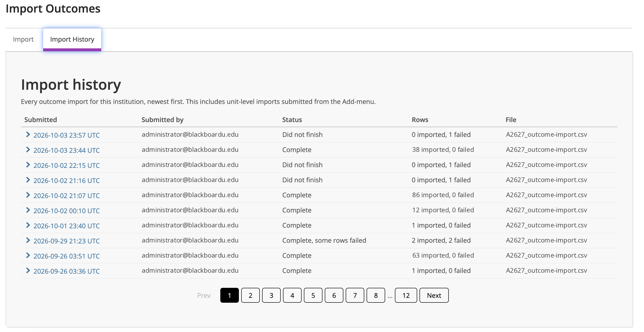The height and width of the screenshot is (332, 644).
Task: Expand the 2026-10-02 21:16 UTC row chevron
Action: pos(28,180)
